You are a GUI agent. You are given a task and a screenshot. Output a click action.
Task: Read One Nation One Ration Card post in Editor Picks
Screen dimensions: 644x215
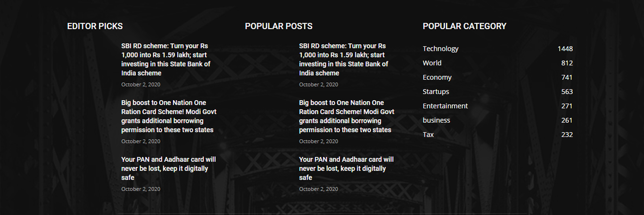[x=168, y=116]
